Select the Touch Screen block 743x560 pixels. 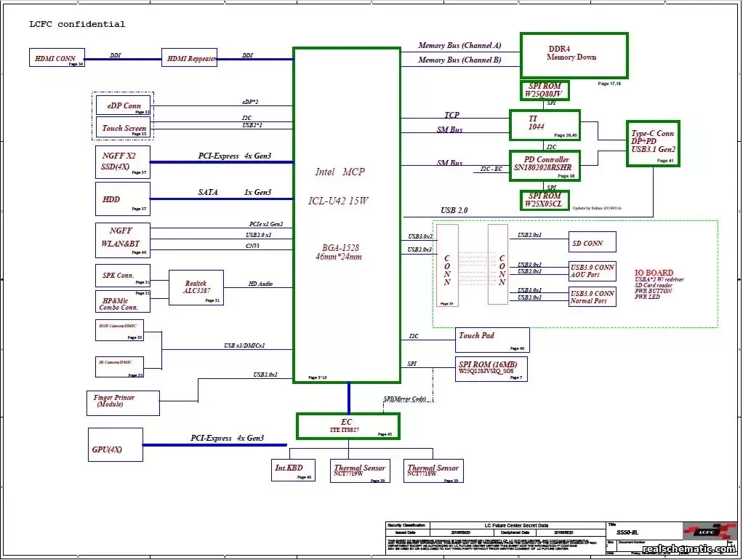pyautogui.click(x=123, y=127)
